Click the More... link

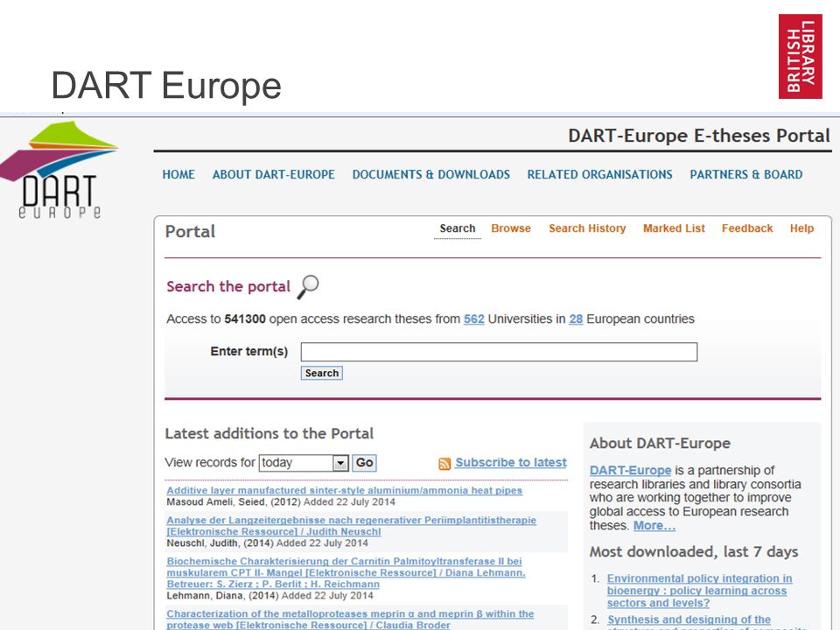click(x=654, y=526)
